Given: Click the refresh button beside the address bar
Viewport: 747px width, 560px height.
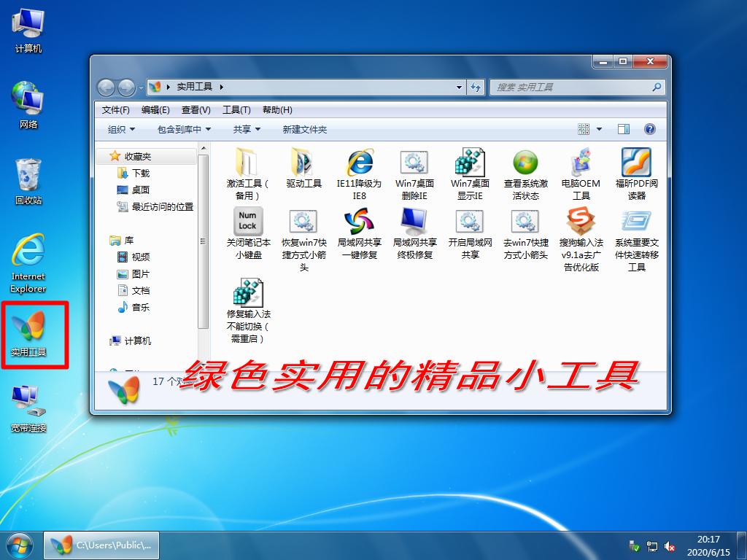Looking at the screenshot, I should [x=476, y=87].
